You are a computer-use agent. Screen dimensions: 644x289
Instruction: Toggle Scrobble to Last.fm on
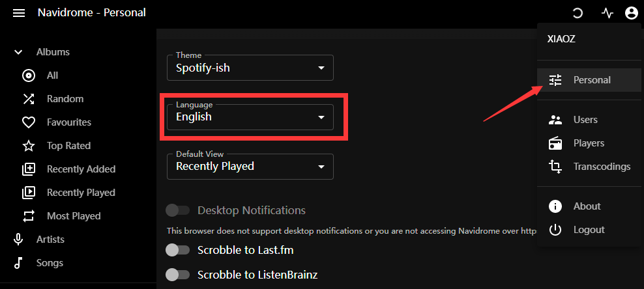coord(177,250)
